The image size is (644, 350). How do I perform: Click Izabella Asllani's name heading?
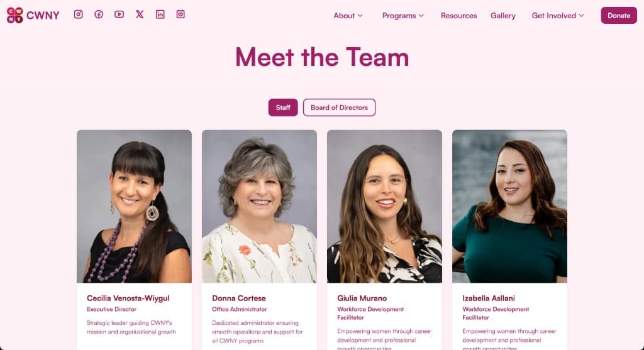(x=488, y=298)
